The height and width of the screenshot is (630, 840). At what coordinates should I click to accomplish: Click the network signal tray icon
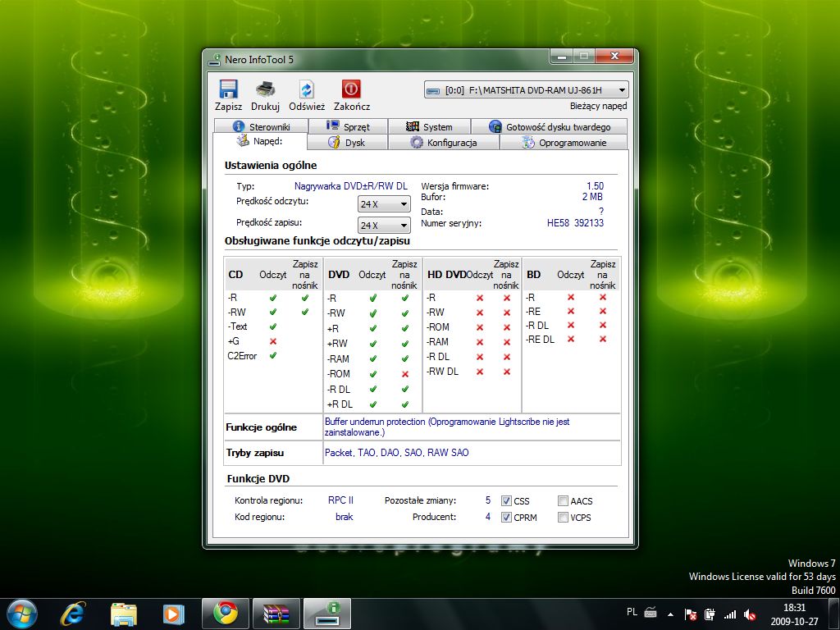pos(729,614)
